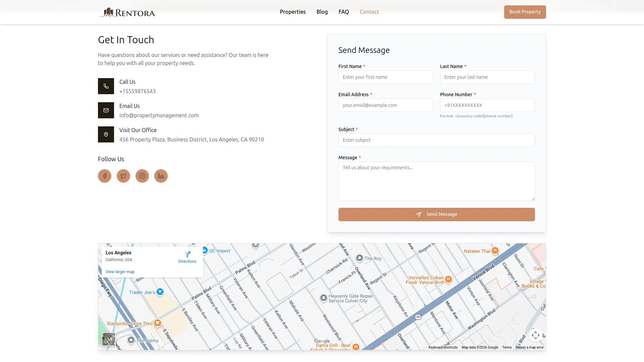The width and height of the screenshot is (644, 362).
Task: Click the satellite view thumbnail on the map
Action: [x=108, y=339]
